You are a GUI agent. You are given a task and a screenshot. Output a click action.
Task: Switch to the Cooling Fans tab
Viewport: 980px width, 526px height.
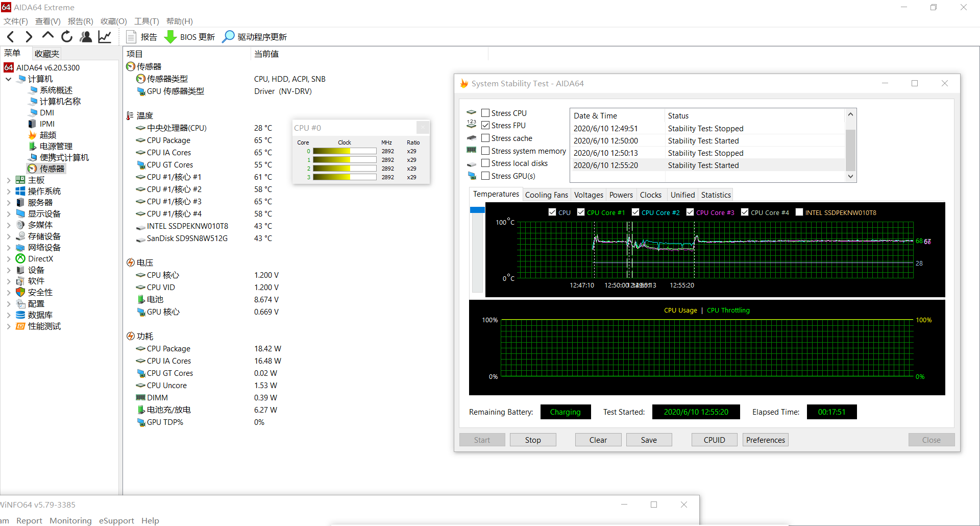pyautogui.click(x=546, y=195)
